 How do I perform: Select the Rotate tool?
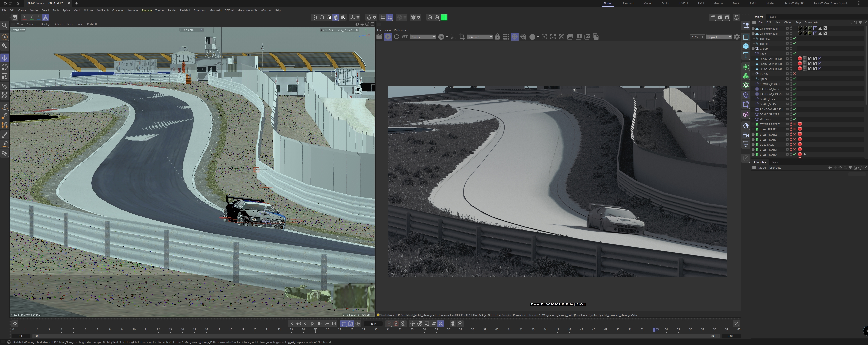[4, 67]
